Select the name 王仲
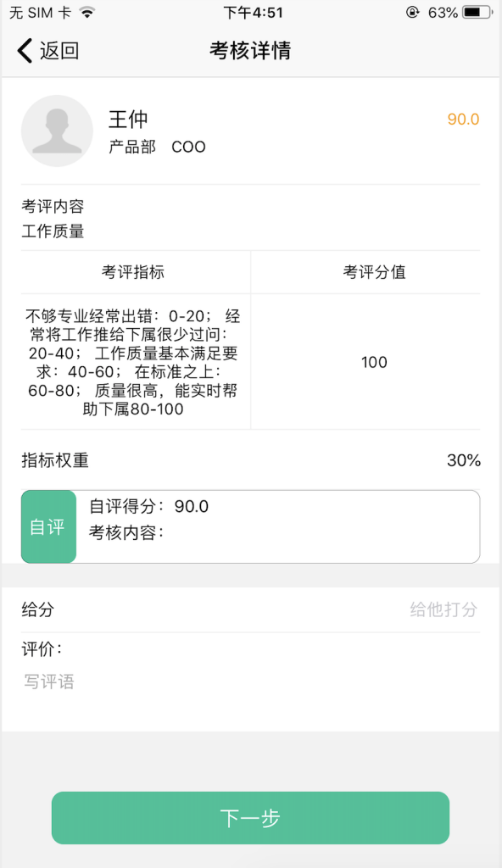The image size is (502, 868). (128, 119)
